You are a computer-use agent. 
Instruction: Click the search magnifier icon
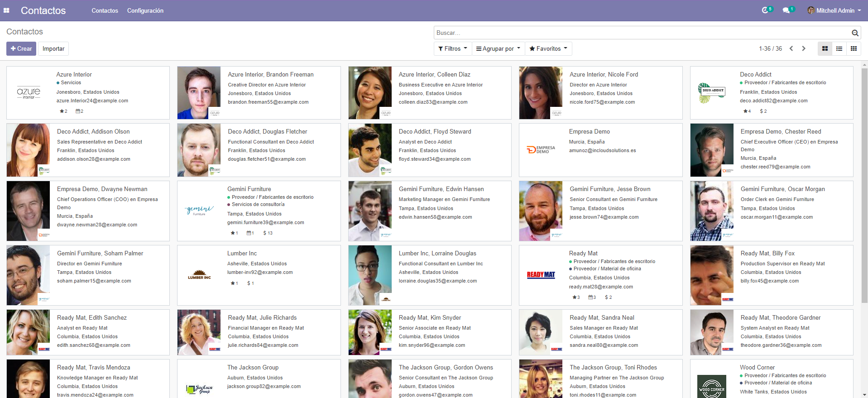(x=855, y=33)
